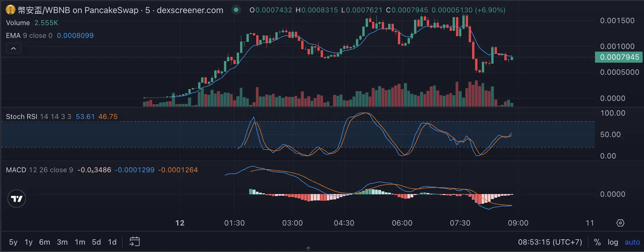Expand the bottom panel arrow

coord(308,249)
